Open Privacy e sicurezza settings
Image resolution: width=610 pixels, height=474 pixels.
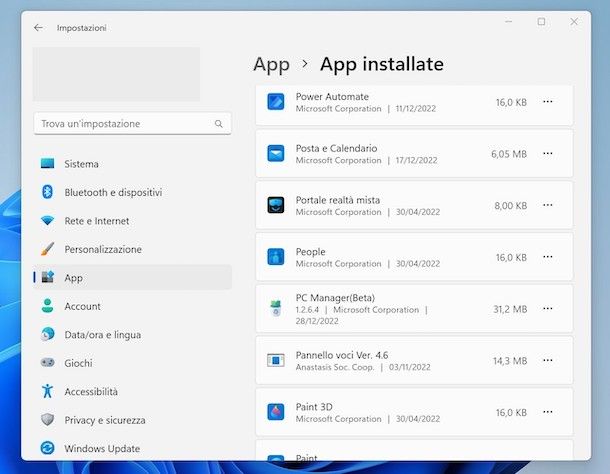point(133,420)
